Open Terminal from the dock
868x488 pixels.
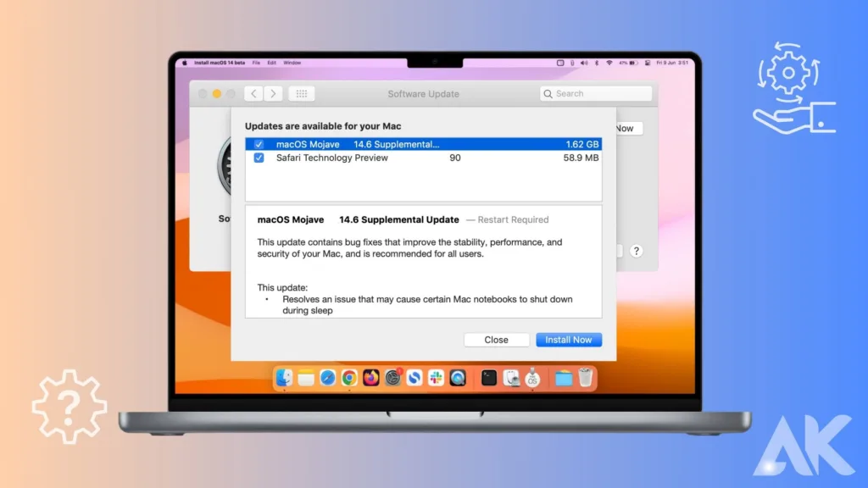[489, 378]
